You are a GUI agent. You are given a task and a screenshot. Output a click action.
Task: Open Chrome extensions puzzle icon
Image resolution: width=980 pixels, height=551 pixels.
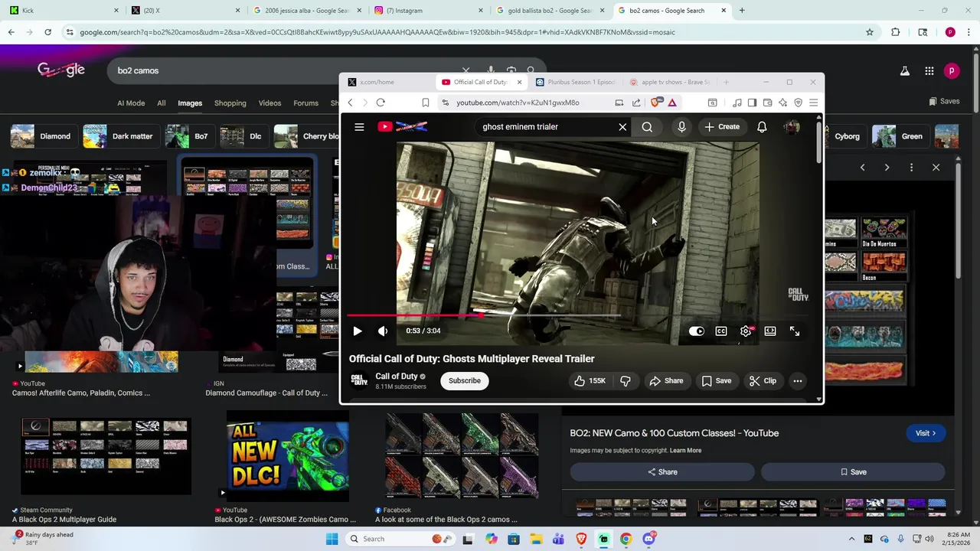[x=896, y=32]
